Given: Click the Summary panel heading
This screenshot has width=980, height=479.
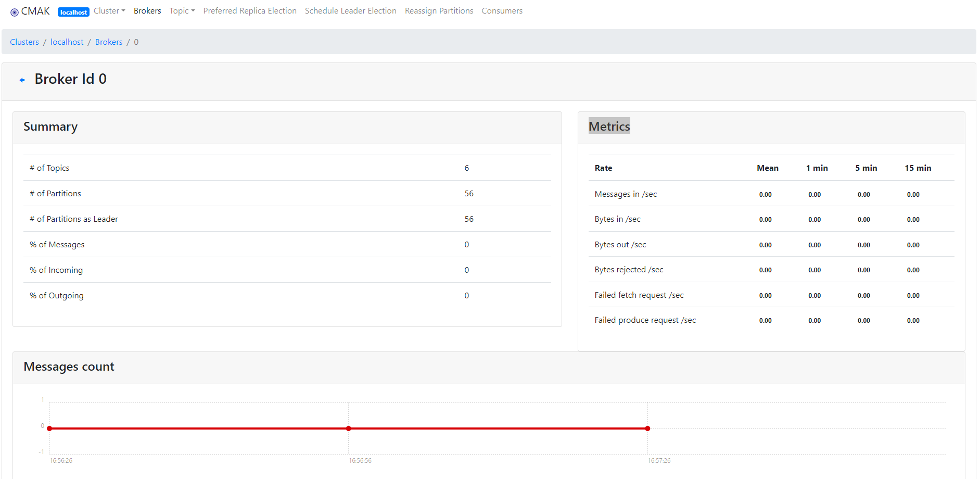Looking at the screenshot, I should [50, 127].
